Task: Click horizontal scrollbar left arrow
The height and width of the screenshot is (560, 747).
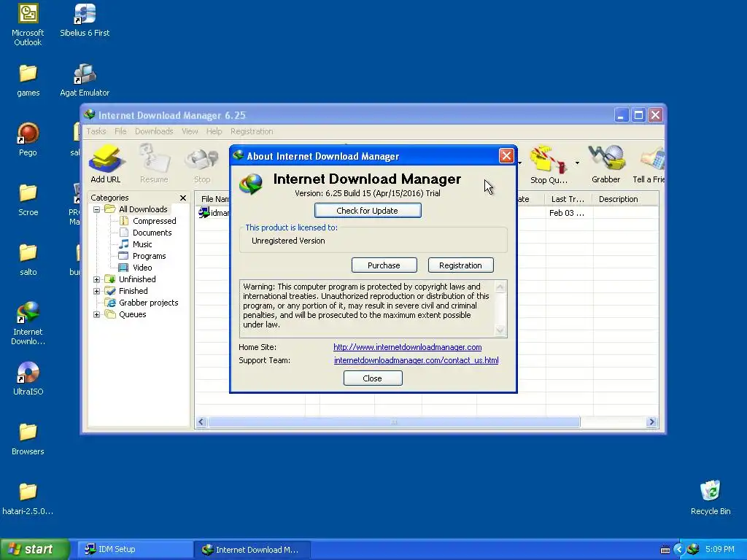Action: coord(201,422)
